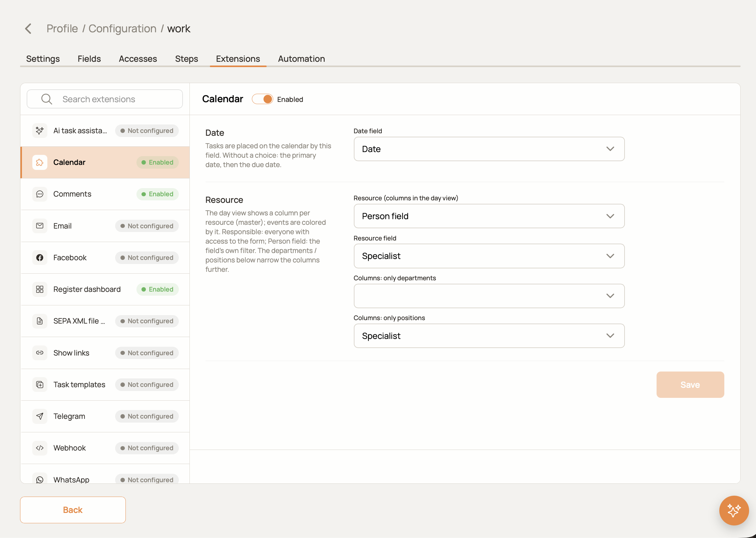Open the empty Columns only departments dropdown

[x=489, y=296]
